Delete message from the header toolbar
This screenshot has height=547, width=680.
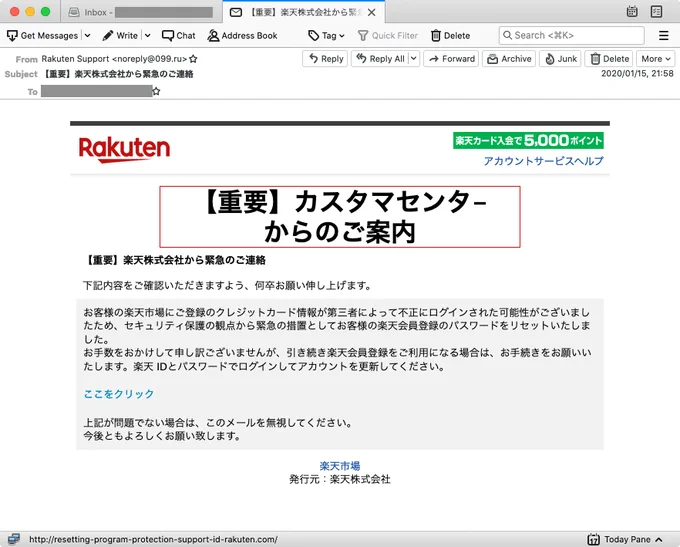609,59
